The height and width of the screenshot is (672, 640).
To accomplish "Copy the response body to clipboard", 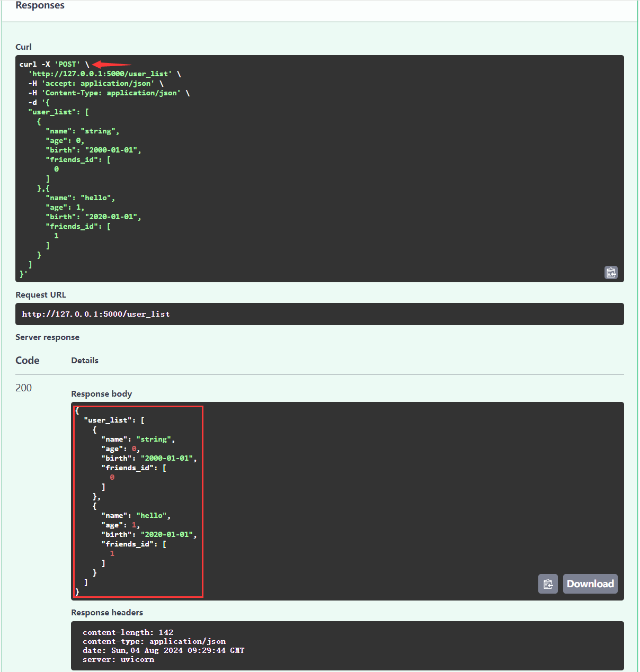I will tap(548, 584).
